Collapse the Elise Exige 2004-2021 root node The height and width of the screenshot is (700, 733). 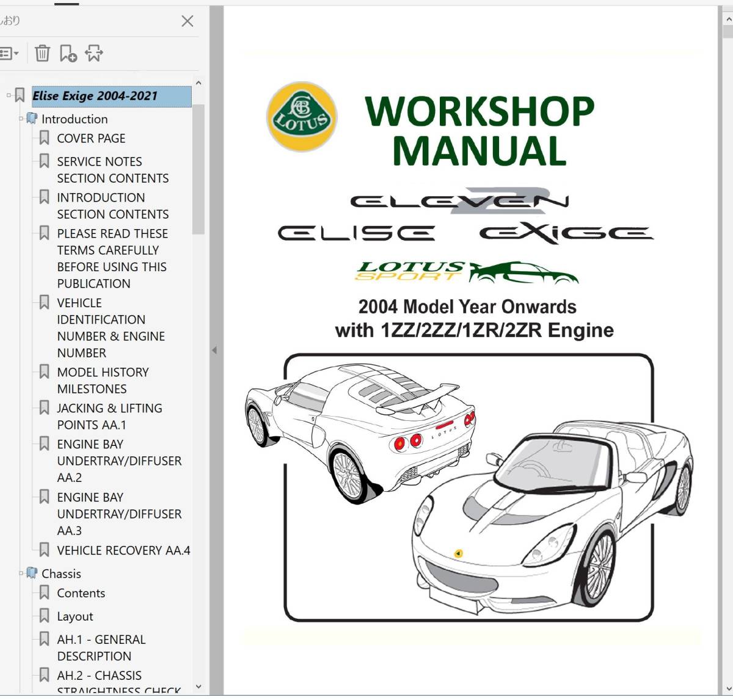tap(9, 95)
